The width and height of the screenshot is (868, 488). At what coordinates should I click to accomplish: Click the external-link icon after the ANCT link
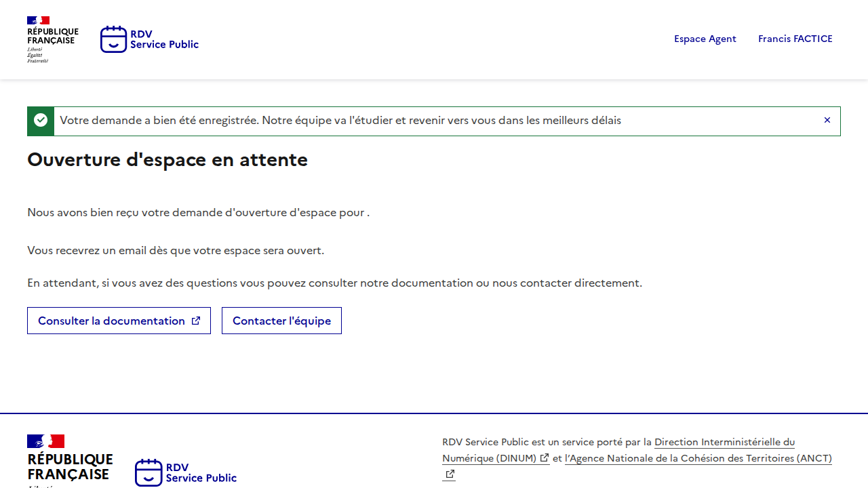450,474
